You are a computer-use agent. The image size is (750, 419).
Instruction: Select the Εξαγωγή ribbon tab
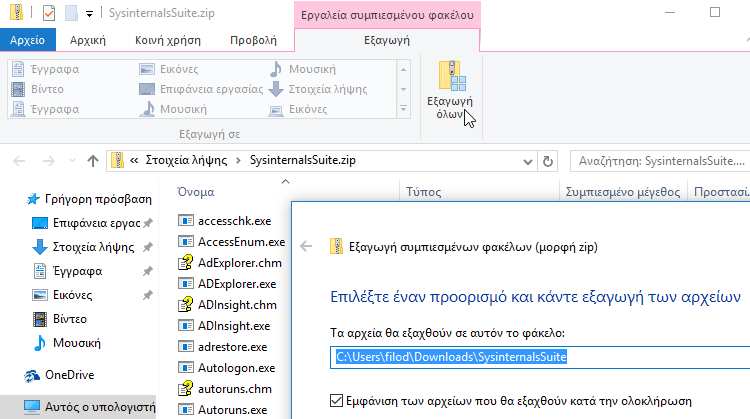point(387,40)
